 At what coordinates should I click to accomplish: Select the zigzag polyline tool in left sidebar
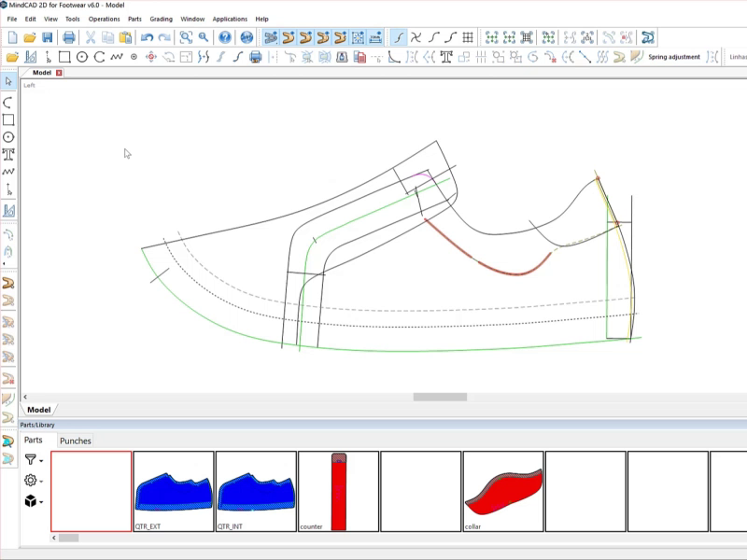pos(8,172)
